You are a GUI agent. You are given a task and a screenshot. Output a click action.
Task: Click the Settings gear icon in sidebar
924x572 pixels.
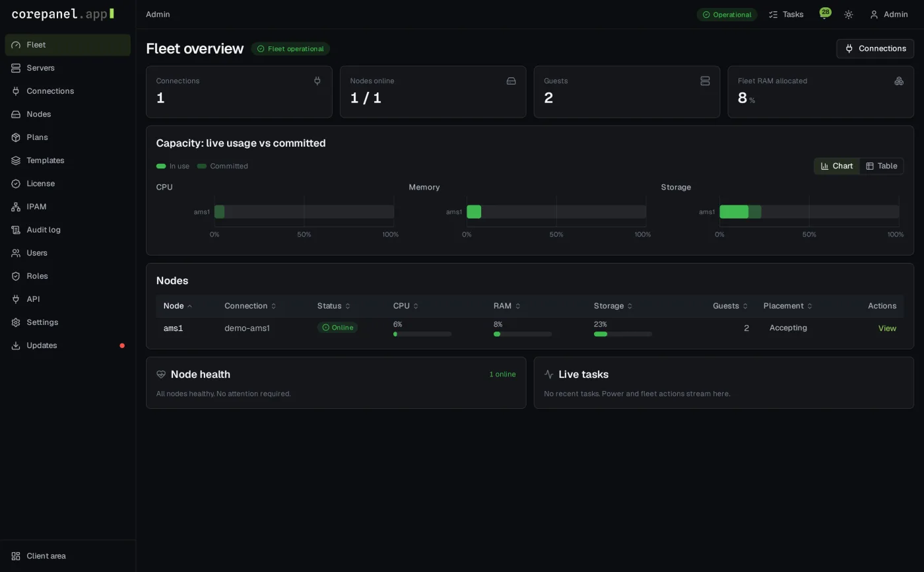click(16, 322)
